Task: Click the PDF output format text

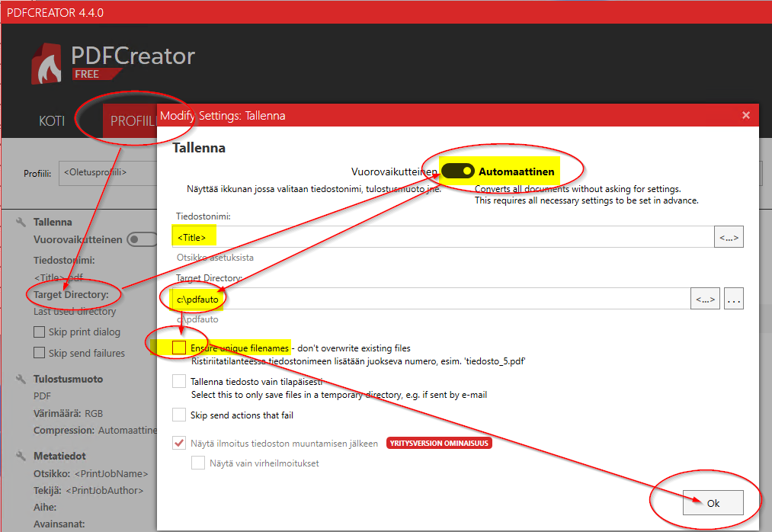Action: [42, 396]
